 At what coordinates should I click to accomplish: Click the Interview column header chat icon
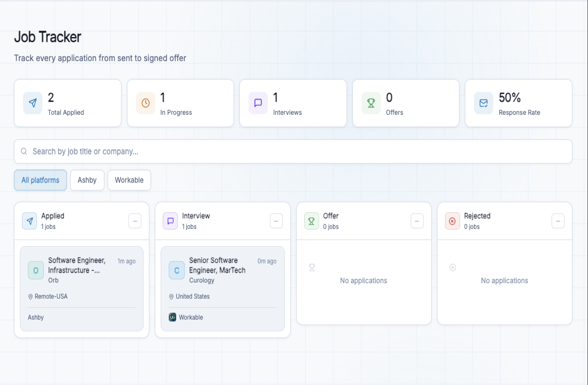click(170, 221)
